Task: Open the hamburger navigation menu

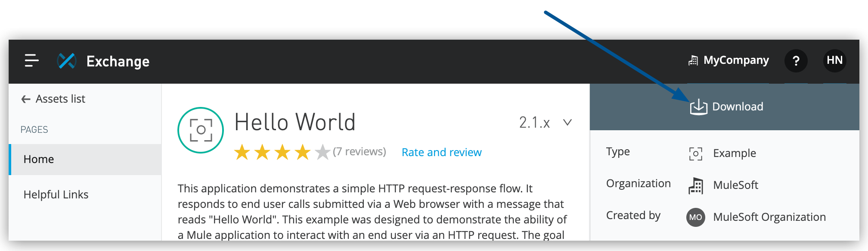Action: tap(31, 61)
